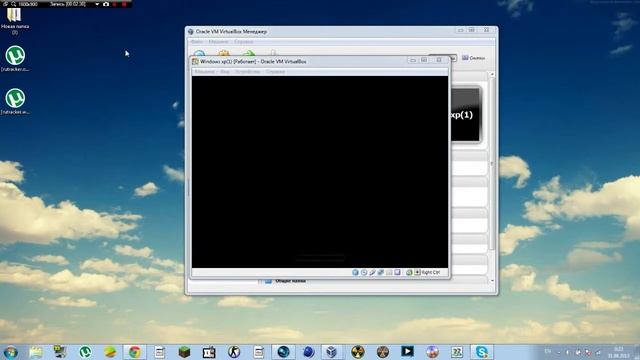Click the camera snapshot icon in recorder bar
The height and width of the screenshot is (360, 640).
pyautogui.click(x=106, y=4)
